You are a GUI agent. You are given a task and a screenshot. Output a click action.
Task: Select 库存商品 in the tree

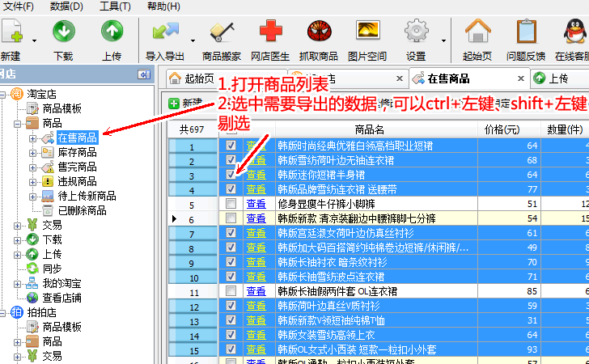pos(77,152)
